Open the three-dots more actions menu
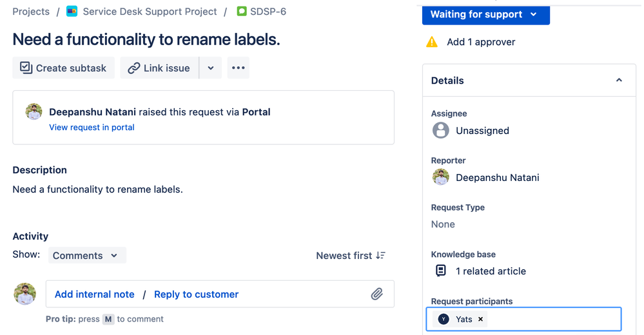 tap(239, 68)
